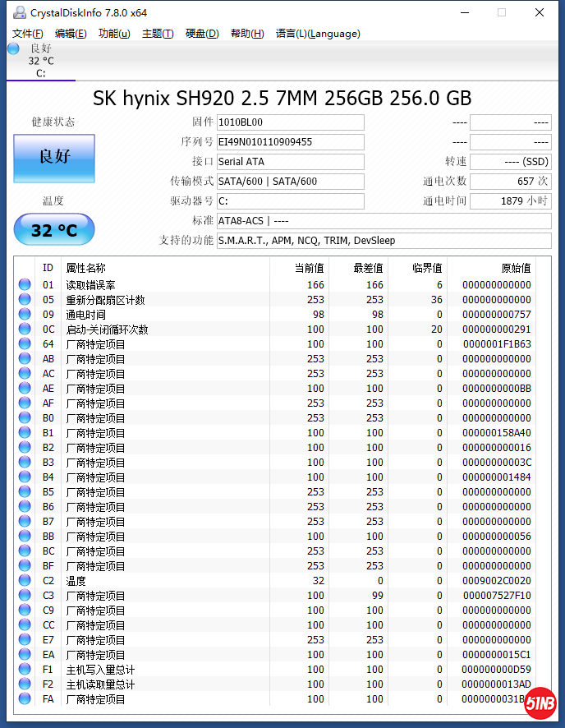
Task: Click the 良好 health status button
Action: coord(54,158)
